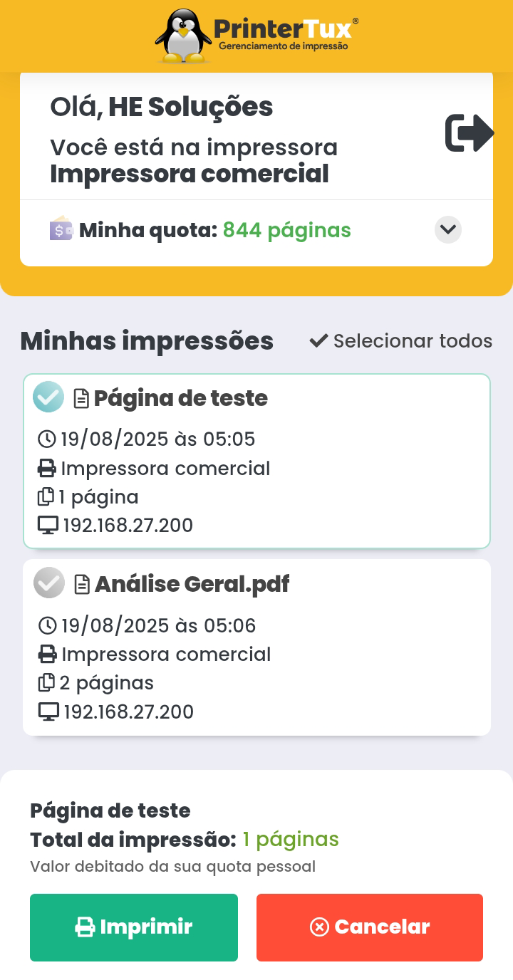Screen dimensions: 513x980
Task: Open the Análise Geral.pdf job title
Action: [x=192, y=584]
